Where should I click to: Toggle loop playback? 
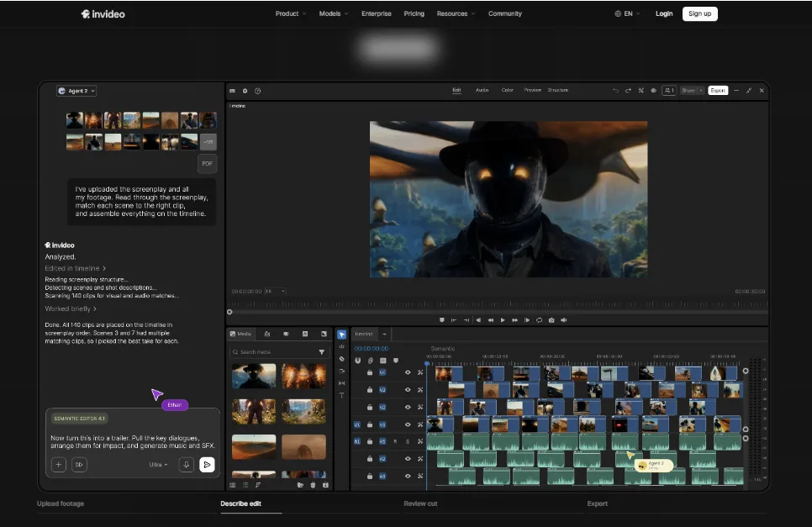[539, 320]
